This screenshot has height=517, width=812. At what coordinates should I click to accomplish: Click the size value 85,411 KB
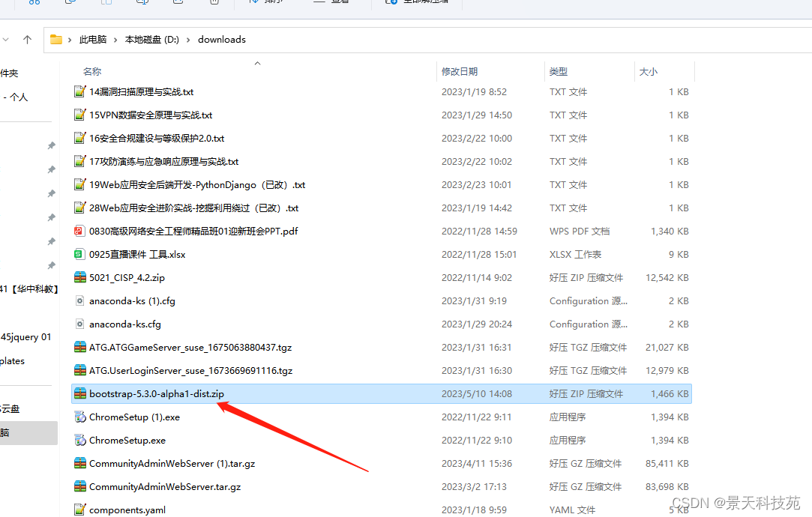click(667, 463)
